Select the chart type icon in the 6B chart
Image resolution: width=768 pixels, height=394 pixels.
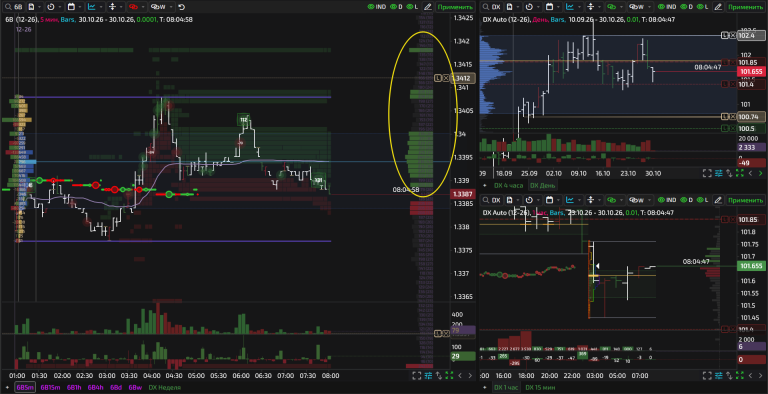[x=92, y=7]
